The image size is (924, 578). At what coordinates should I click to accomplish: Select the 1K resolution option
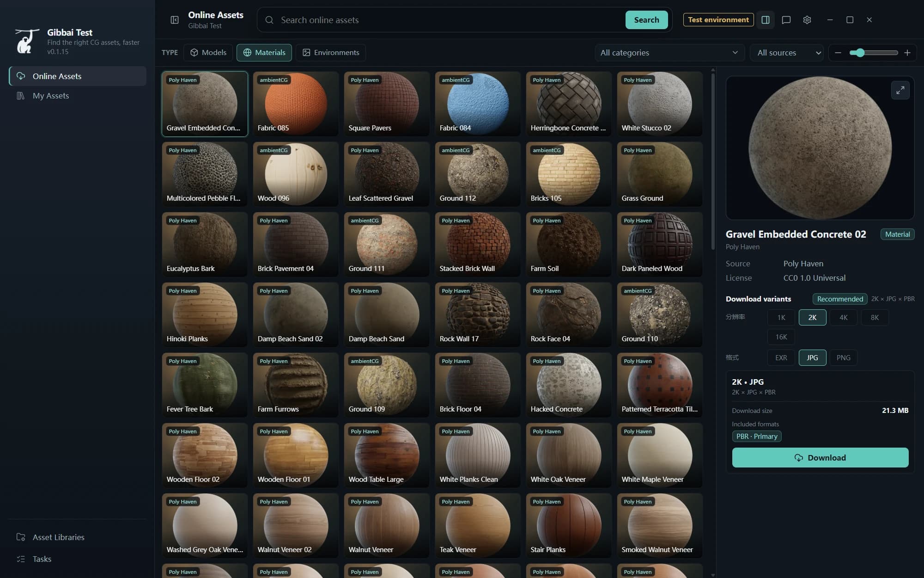click(781, 317)
